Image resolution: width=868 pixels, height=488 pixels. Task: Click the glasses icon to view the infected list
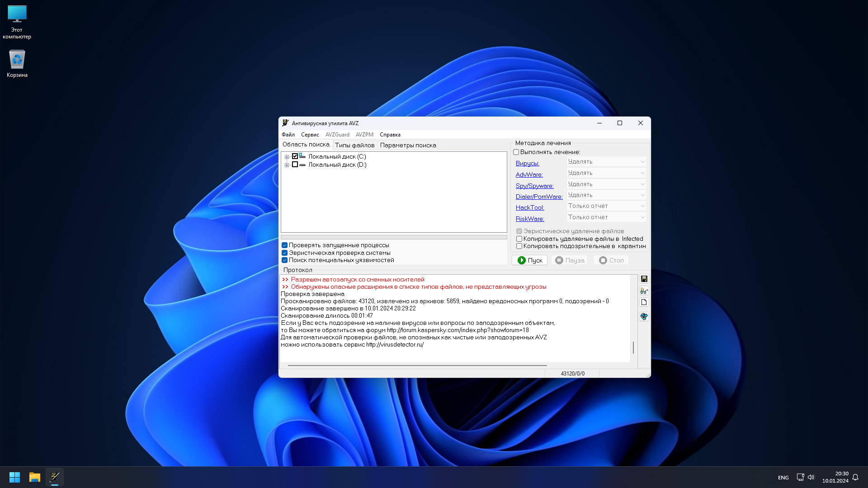point(644,291)
